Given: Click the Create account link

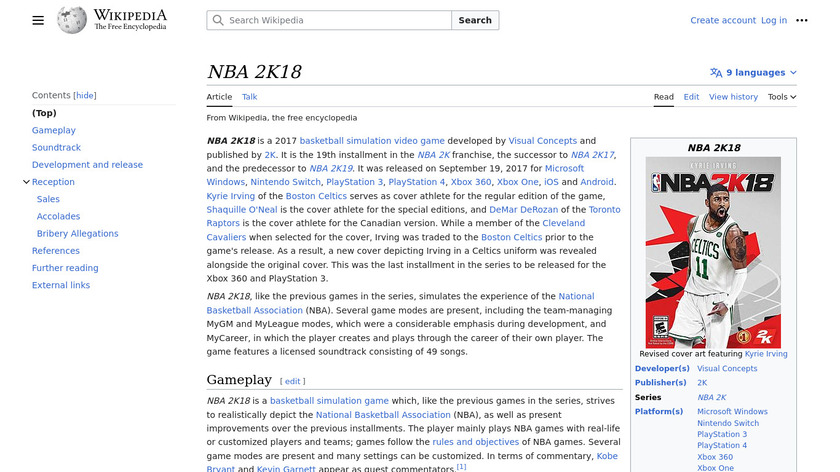Looking at the screenshot, I should tap(723, 20).
